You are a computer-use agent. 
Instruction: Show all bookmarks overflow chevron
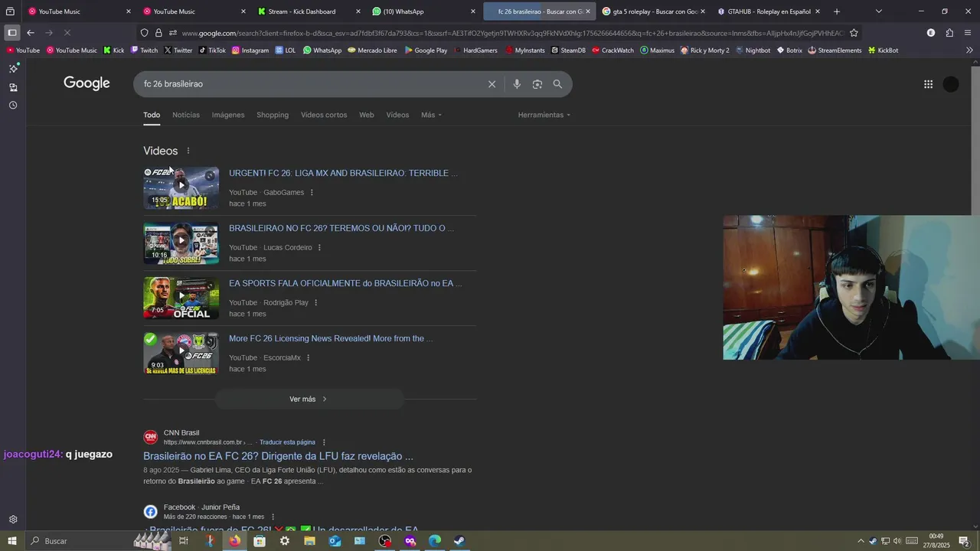(x=969, y=51)
